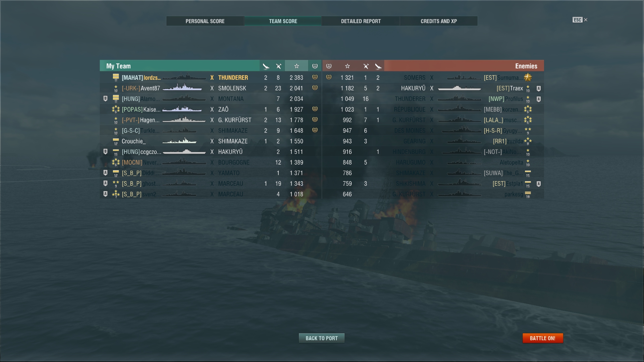Sort Enemies by achievements medal icon
This screenshot has height=362, width=644.
pos(329,66)
